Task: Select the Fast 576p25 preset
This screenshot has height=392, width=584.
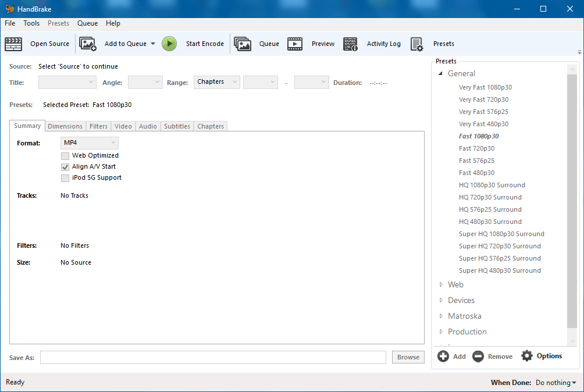Action: click(x=477, y=161)
